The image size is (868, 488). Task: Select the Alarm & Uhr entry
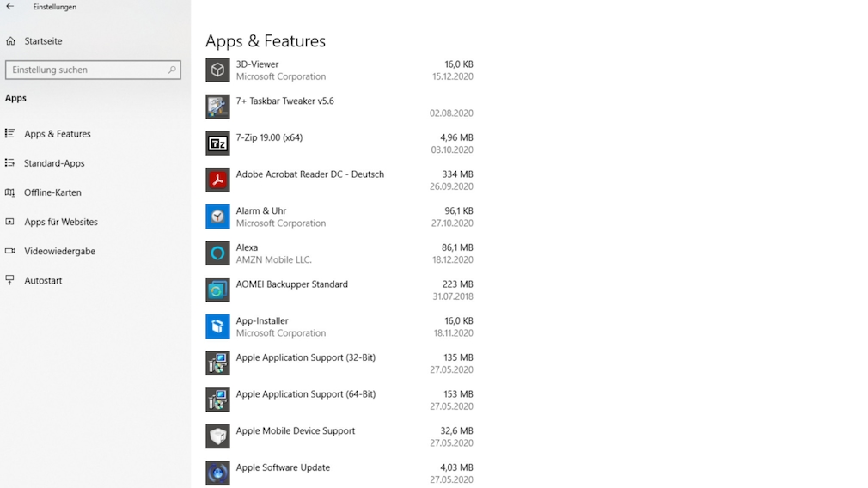(261, 210)
